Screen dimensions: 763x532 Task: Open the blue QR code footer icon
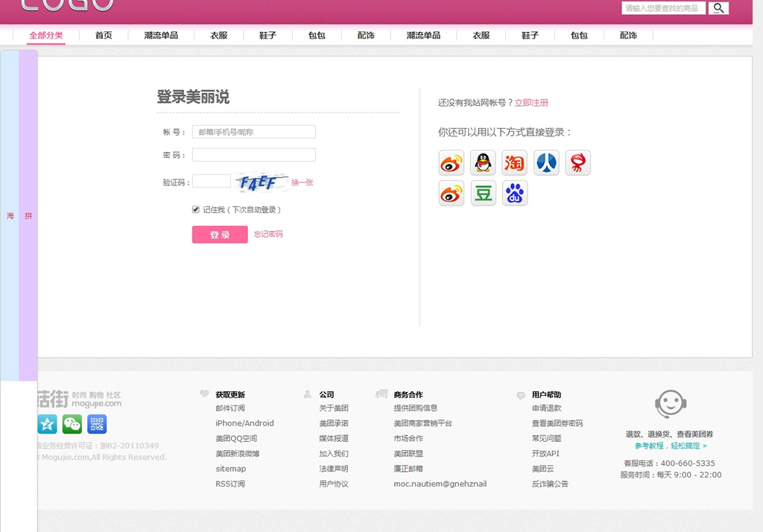pos(97,424)
